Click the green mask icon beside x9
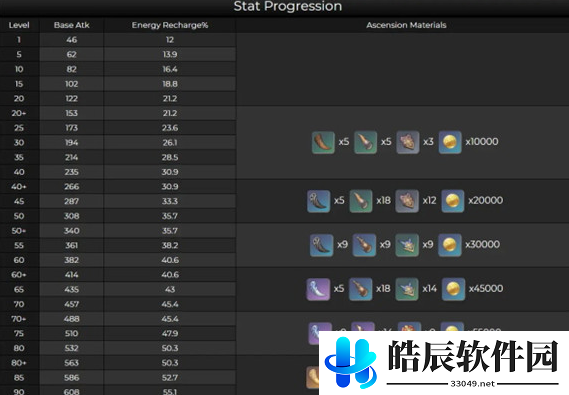Viewport: 569px width, 395px height. pos(407,245)
